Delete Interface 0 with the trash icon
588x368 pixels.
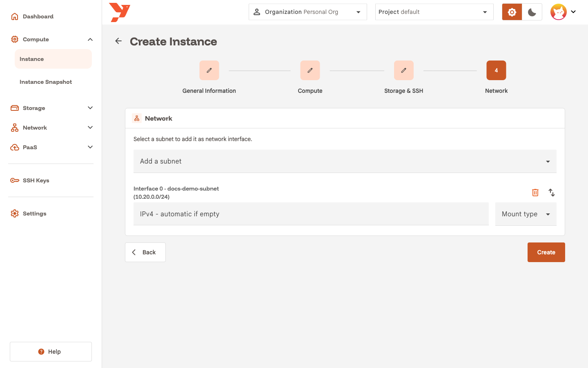pos(535,192)
